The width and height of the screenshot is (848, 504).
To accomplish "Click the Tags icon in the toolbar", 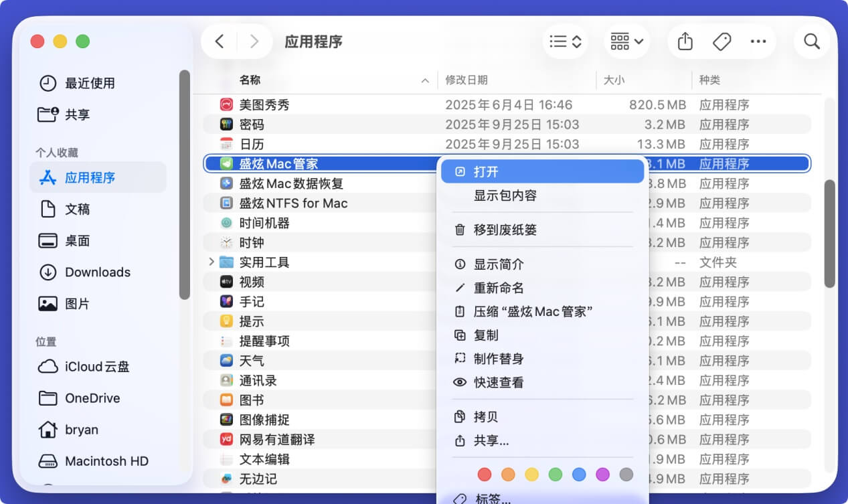I will point(722,41).
